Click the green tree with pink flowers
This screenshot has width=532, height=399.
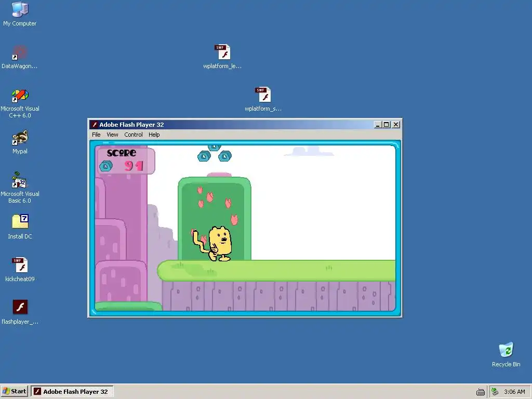point(215,218)
